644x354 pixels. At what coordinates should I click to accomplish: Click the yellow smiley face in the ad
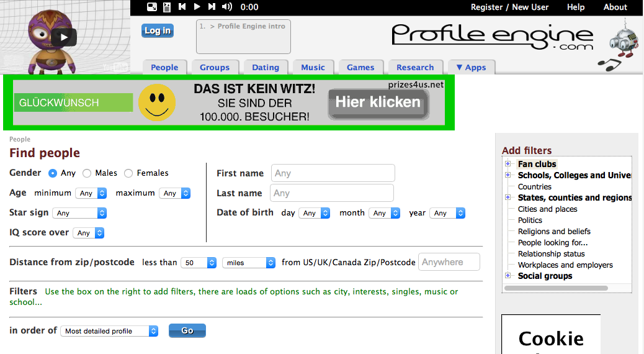[x=157, y=102]
